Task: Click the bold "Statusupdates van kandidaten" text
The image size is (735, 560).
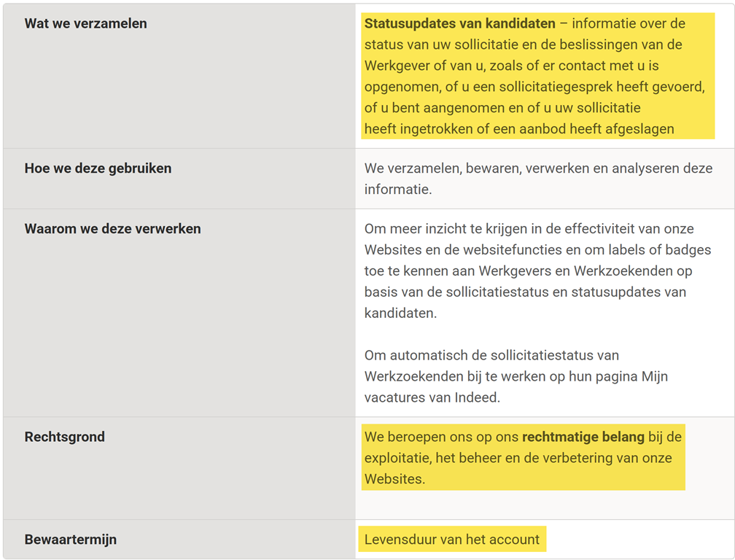Action: 459,23
